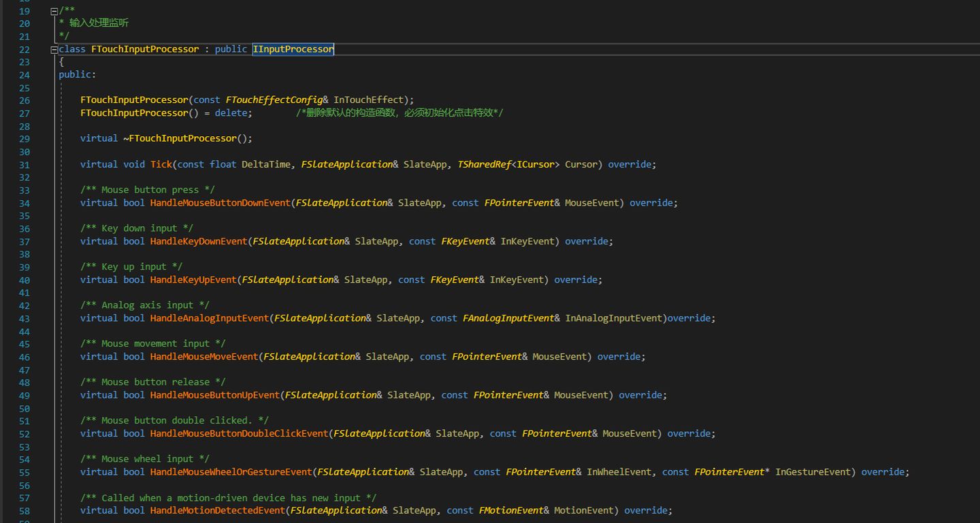980x523 pixels.
Task: Click the FAnalogInputEvent type name
Action: click(509, 318)
